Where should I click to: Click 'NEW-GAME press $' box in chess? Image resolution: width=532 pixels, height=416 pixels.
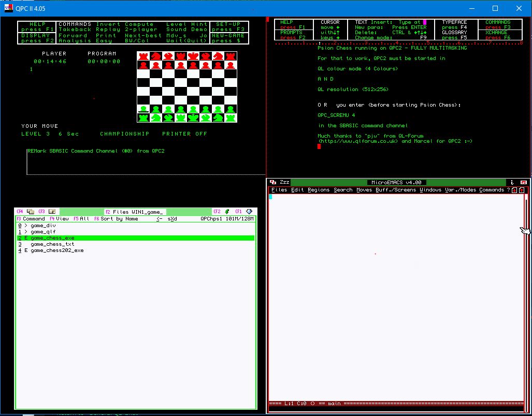coord(229,38)
